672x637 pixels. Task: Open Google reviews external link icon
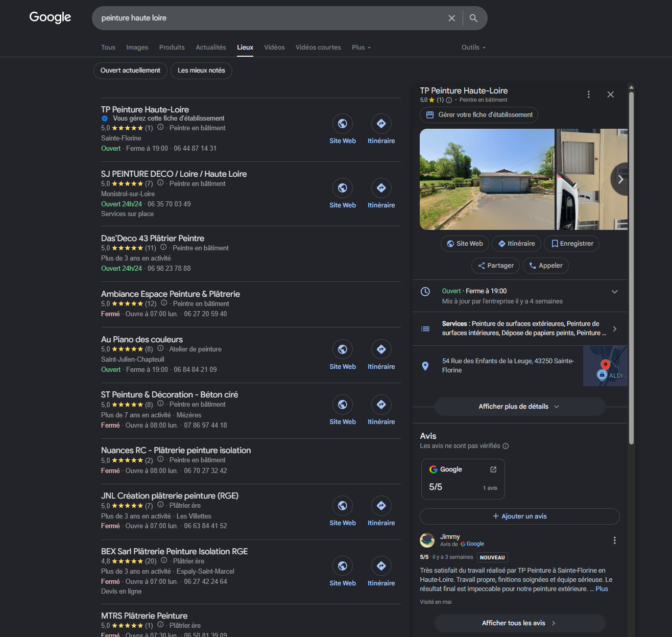click(x=493, y=469)
